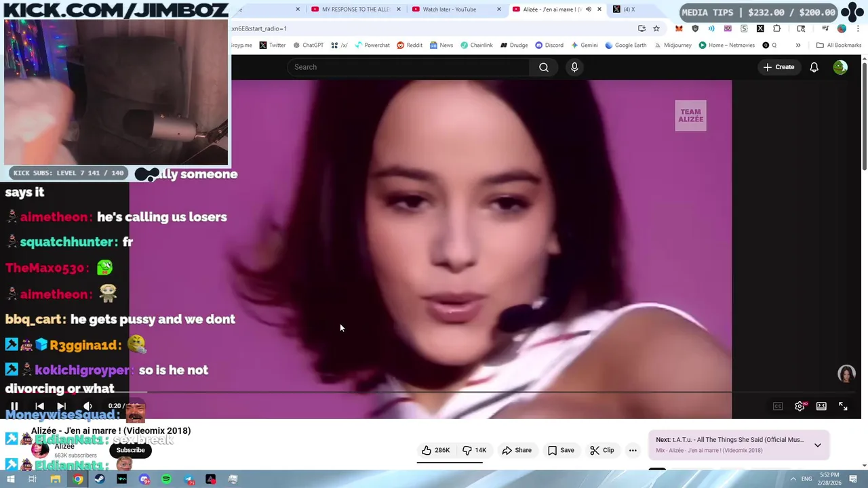
Task: Pause the video with the pause button
Action: (14, 406)
